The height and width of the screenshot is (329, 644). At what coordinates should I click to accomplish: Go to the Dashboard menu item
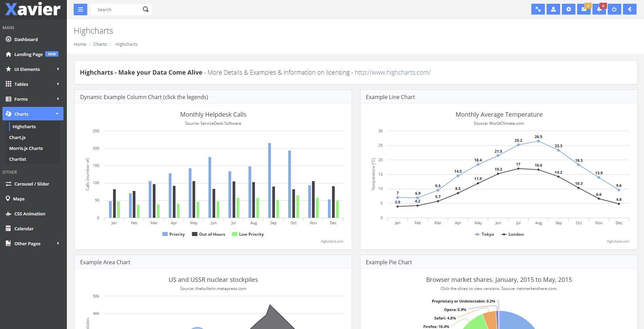[26, 39]
